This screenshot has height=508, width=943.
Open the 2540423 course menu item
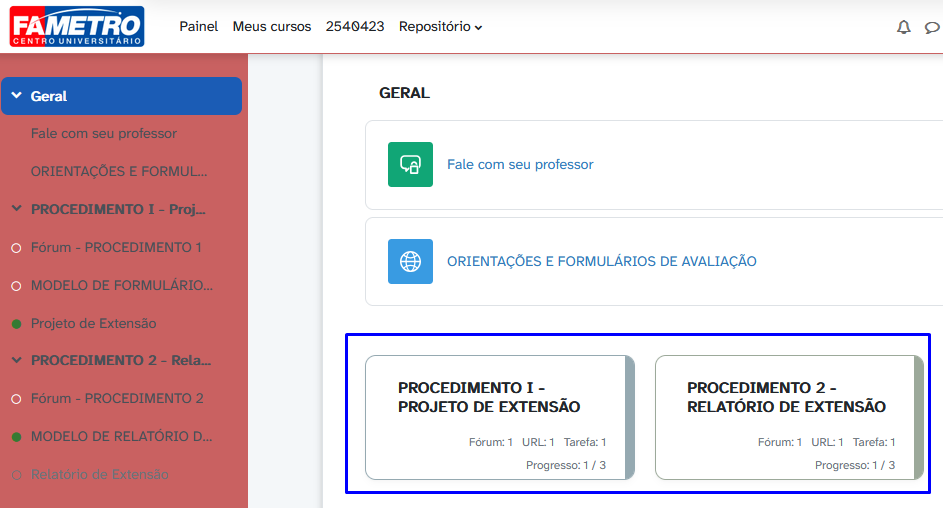(x=355, y=26)
